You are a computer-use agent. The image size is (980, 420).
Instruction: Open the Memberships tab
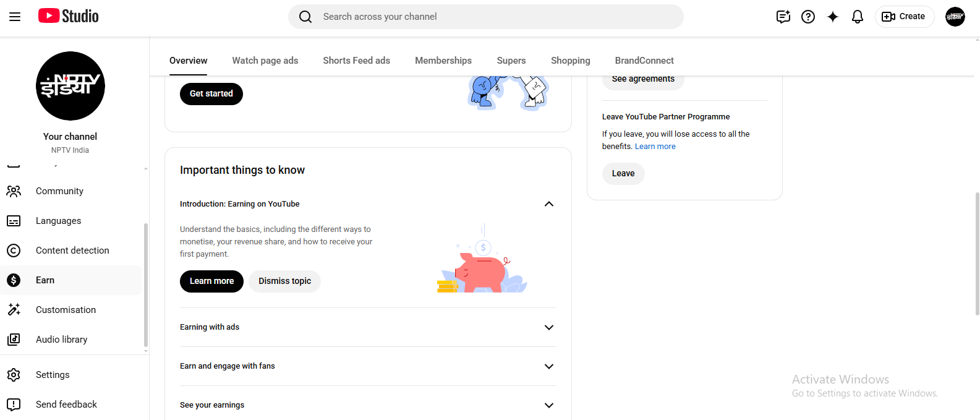443,61
